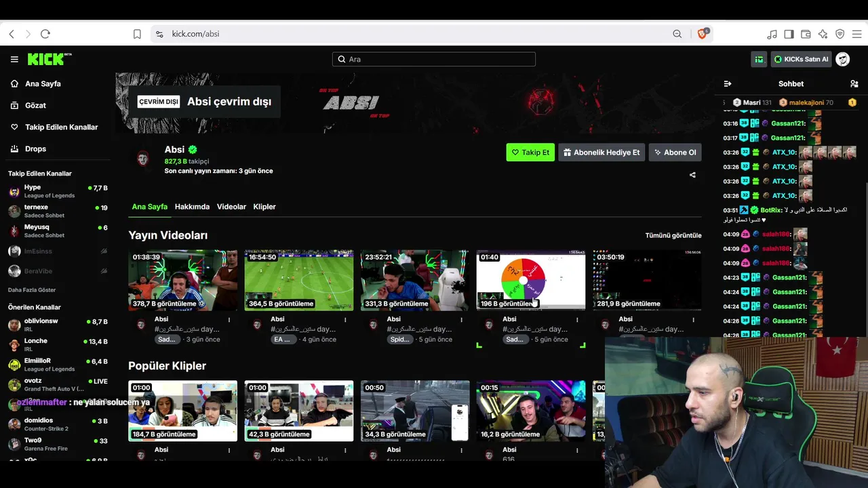Viewport: 868px width, 488px height.
Task: Click Absi's channel profile avatar
Action: coord(142,159)
